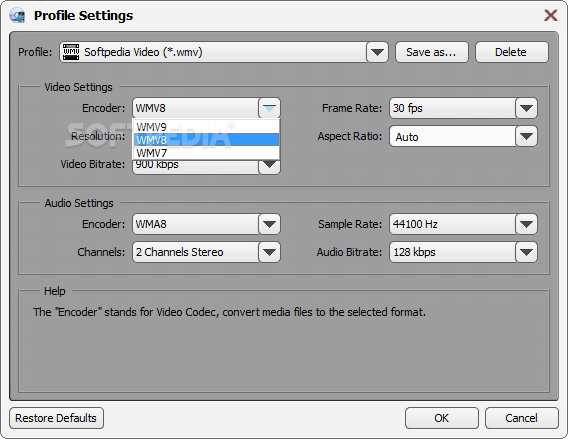Open the Frame Rate dropdown
This screenshot has width=568, height=439.
[x=463, y=108]
